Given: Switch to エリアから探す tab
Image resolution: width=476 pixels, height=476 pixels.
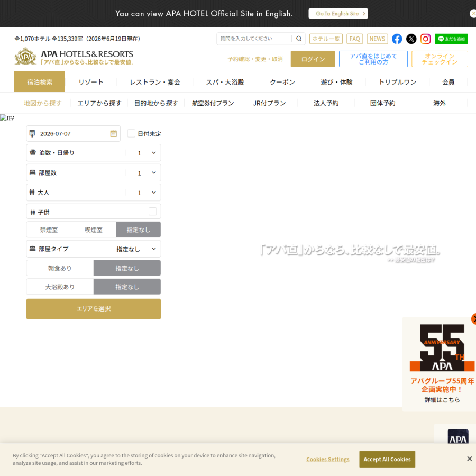Looking at the screenshot, I should [x=99, y=103].
